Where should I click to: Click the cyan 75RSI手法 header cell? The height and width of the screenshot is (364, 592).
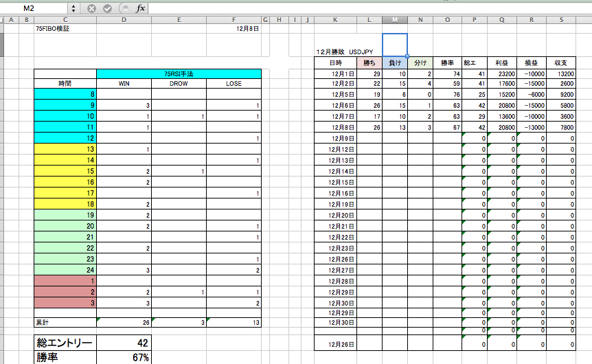pos(179,73)
